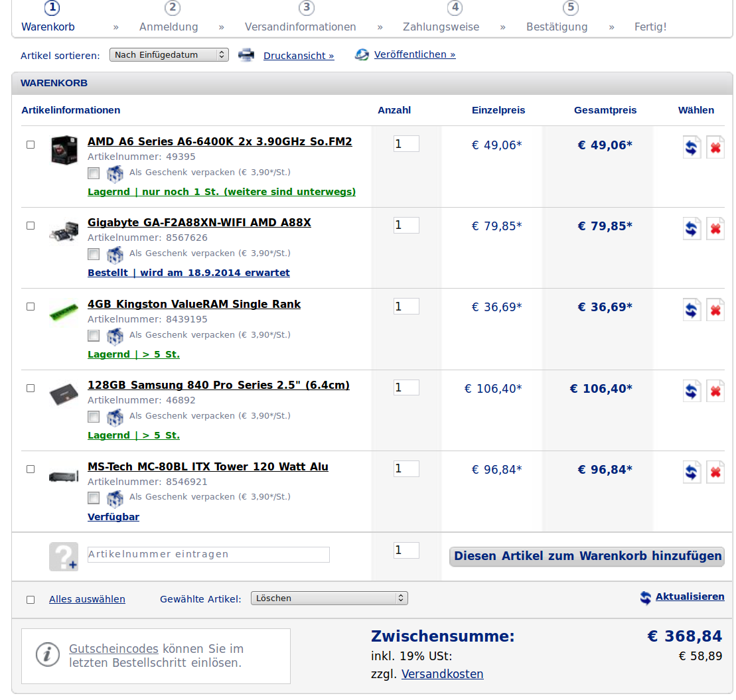Expand the Gewählte Artikel Löschen dropdown
The width and height of the screenshot is (736, 700).
(329, 598)
